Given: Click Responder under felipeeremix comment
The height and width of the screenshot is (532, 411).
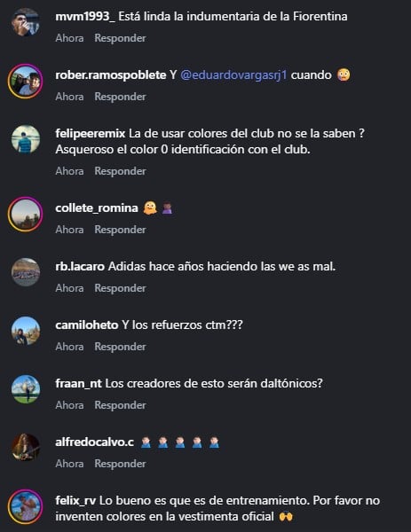Looking at the screenshot, I should click(x=120, y=171).
